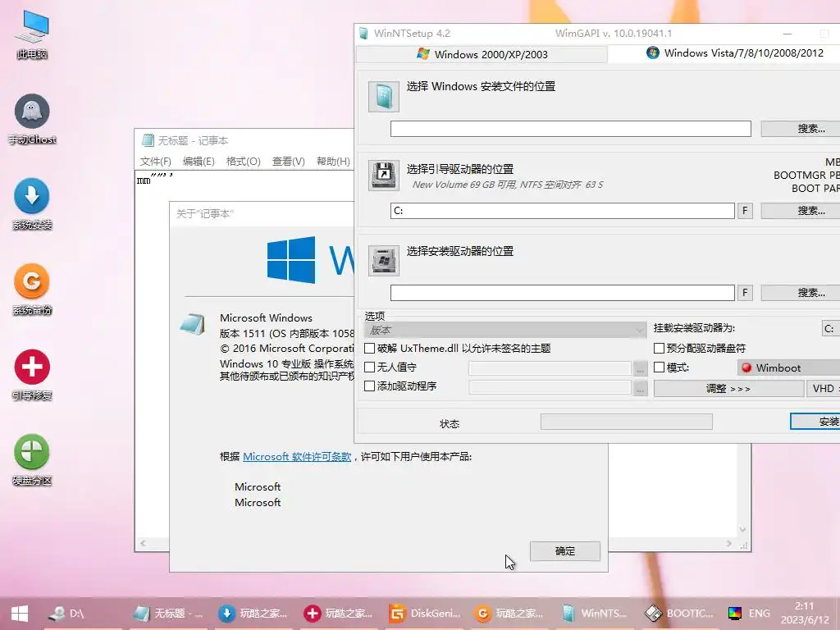The width and height of the screenshot is (840, 630).
Task: Open the Wimboot mode dropdown
Action: (788, 368)
